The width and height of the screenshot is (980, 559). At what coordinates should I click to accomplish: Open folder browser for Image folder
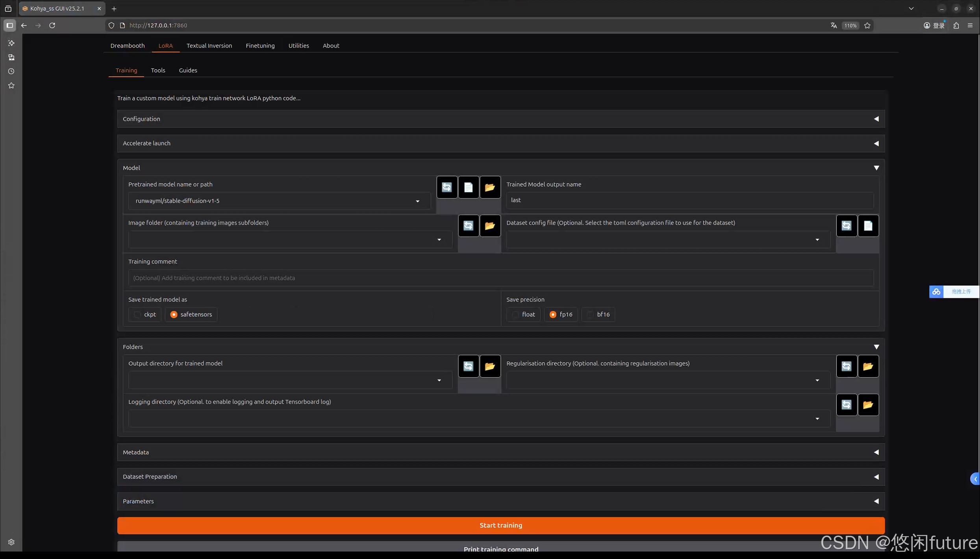point(490,226)
